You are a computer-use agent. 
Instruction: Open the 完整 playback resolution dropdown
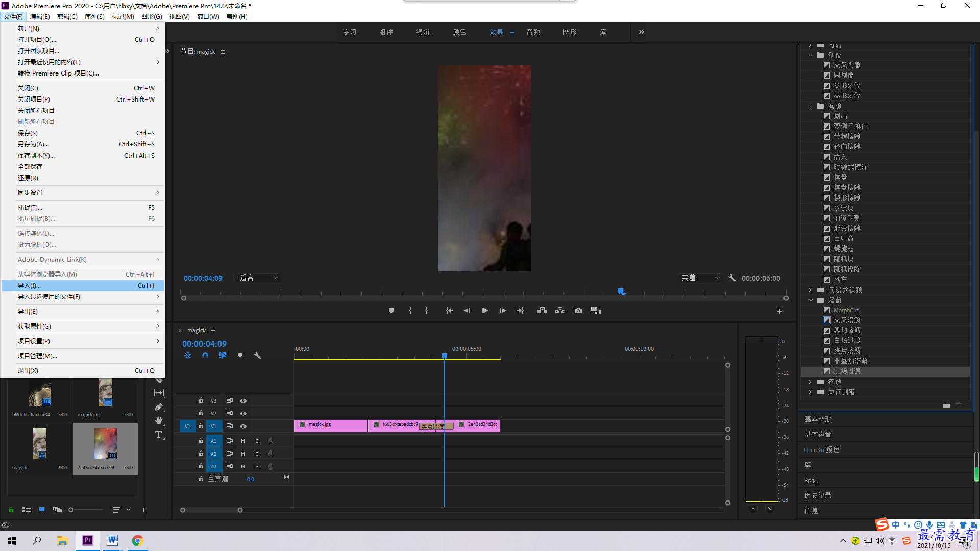coord(700,278)
